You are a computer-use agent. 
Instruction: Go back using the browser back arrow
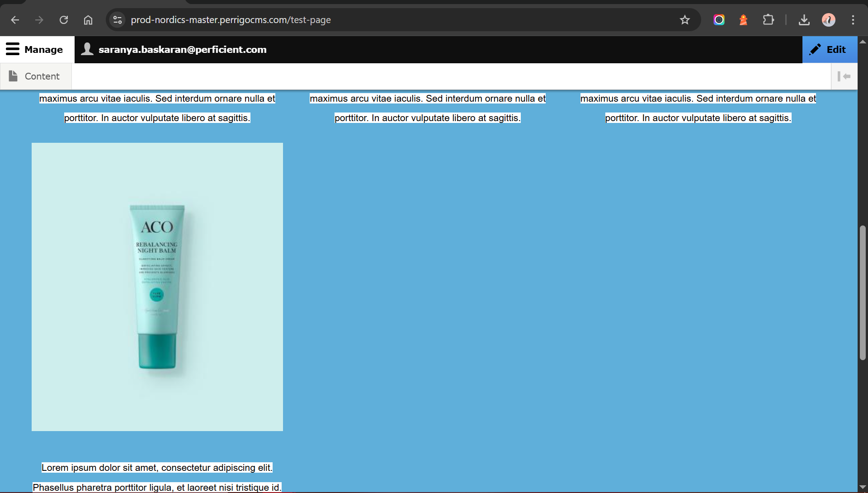15,20
